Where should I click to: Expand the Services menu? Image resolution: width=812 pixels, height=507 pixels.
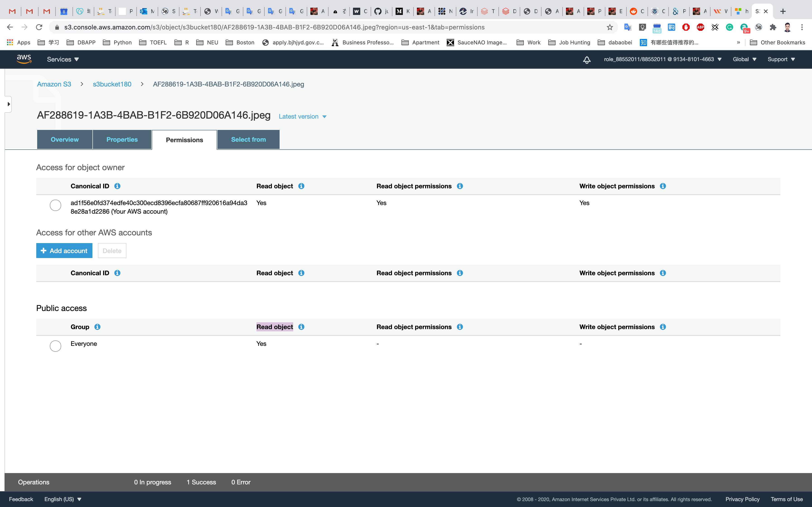tap(63, 59)
